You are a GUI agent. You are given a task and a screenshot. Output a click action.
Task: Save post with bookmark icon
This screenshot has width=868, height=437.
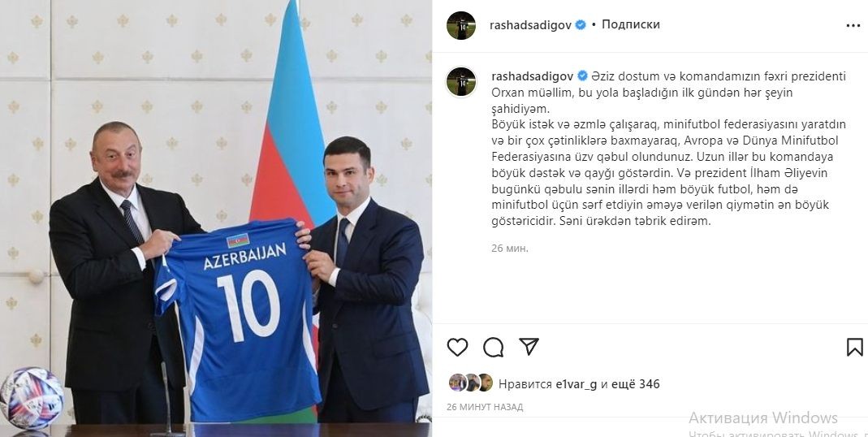point(855,348)
